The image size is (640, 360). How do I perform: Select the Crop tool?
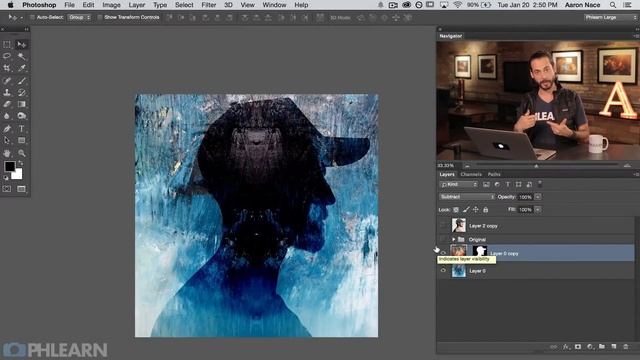[x=7, y=68]
